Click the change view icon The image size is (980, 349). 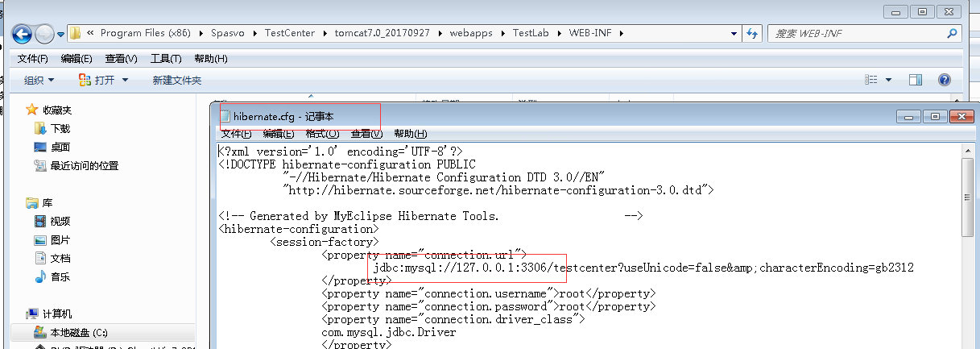pos(871,80)
